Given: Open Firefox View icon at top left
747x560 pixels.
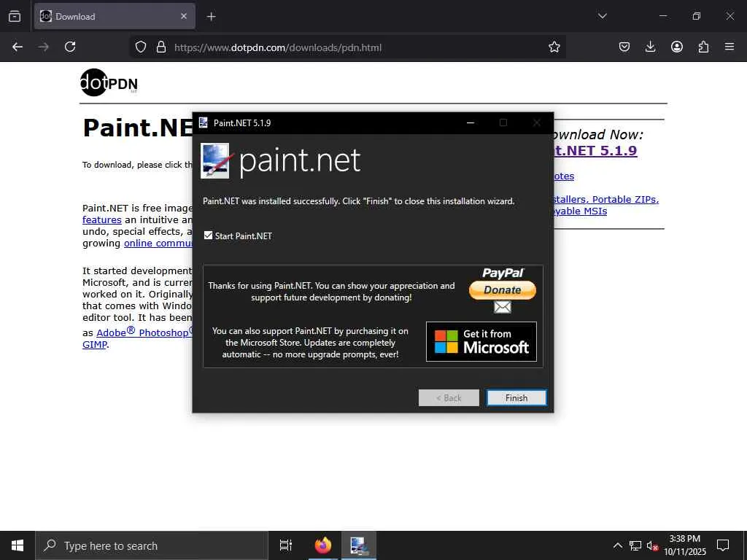Looking at the screenshot, I should coord(15,16).
